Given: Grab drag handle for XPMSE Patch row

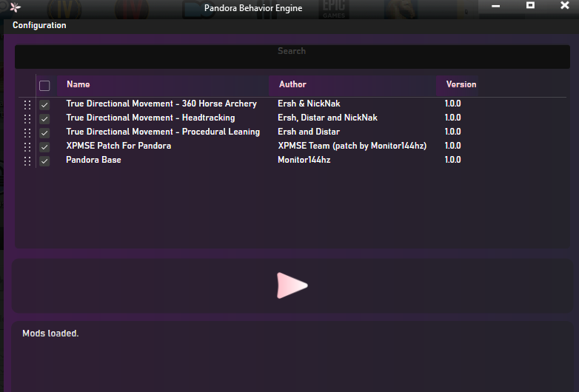Looking at the screenshot, I should pyautogui.click(x=27, y=146).
